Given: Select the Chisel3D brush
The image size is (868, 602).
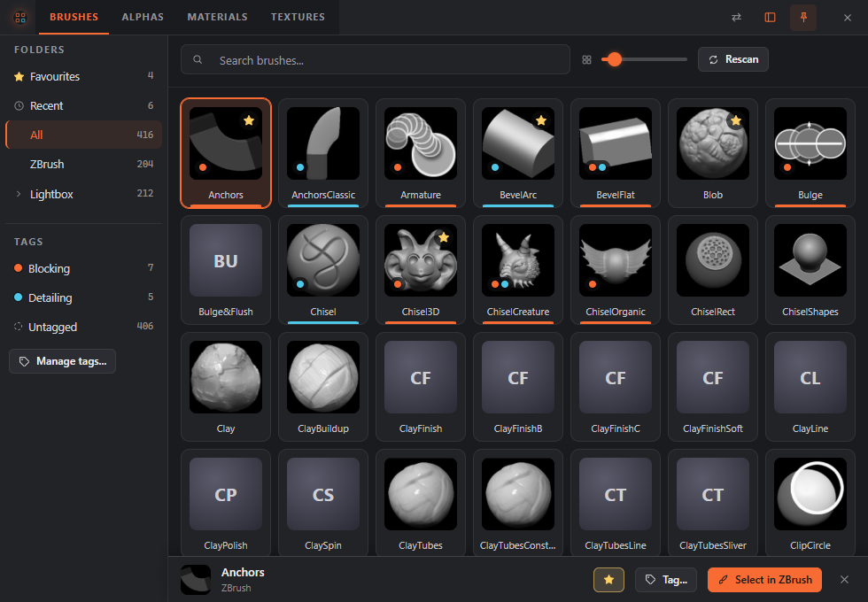Looking at the screenshot, I should (x=421, y=270).
